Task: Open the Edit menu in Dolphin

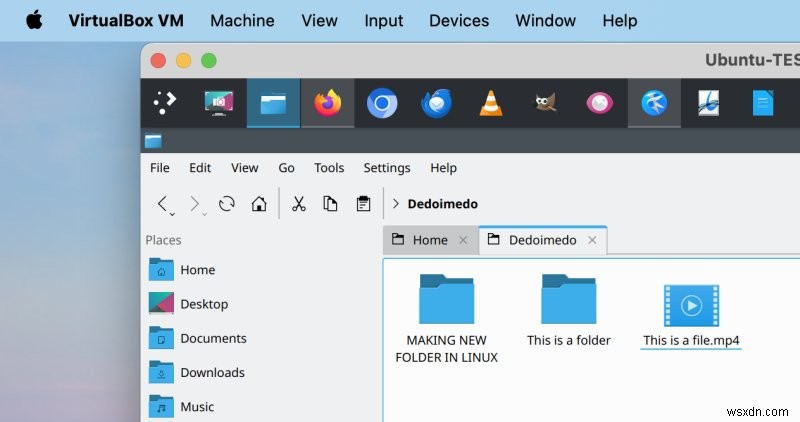Action: 200,168
